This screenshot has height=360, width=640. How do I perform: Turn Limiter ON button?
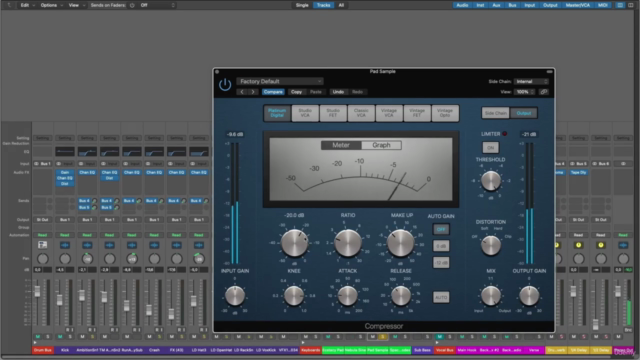[x=491, y=148]
